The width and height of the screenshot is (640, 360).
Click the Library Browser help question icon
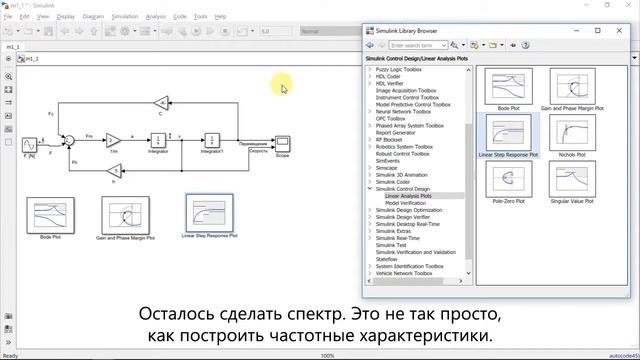point(525,45)
